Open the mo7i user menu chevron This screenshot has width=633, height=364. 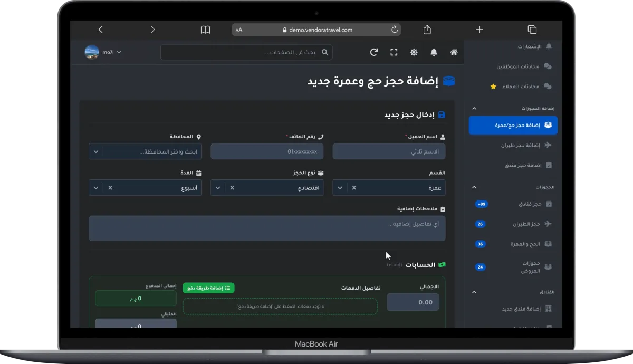(x=119, y=52)
